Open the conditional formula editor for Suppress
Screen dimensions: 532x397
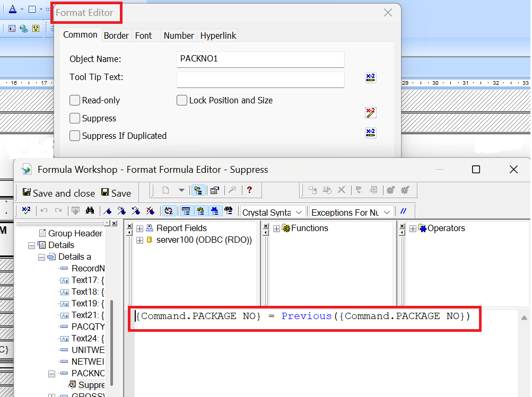pyautogui.click(x=370, y=112)
